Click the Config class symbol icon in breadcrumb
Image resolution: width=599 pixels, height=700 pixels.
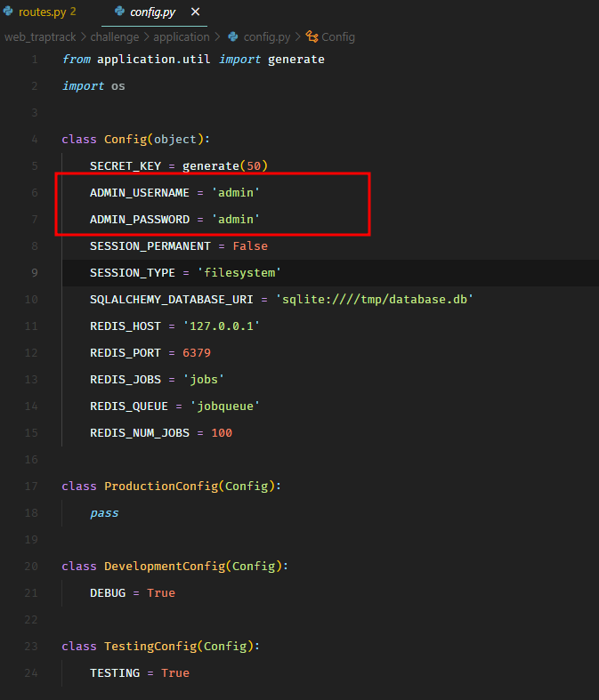(312, 36)
